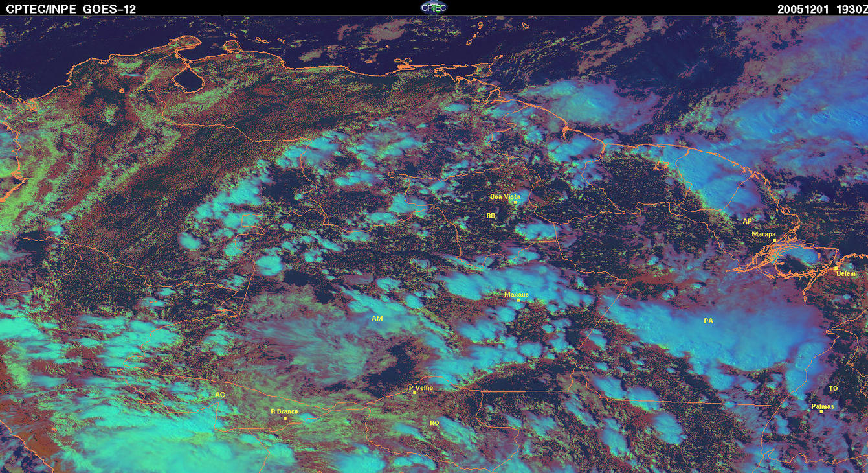
Task: Select the Palmas city label
Action: tap(823, 406)
